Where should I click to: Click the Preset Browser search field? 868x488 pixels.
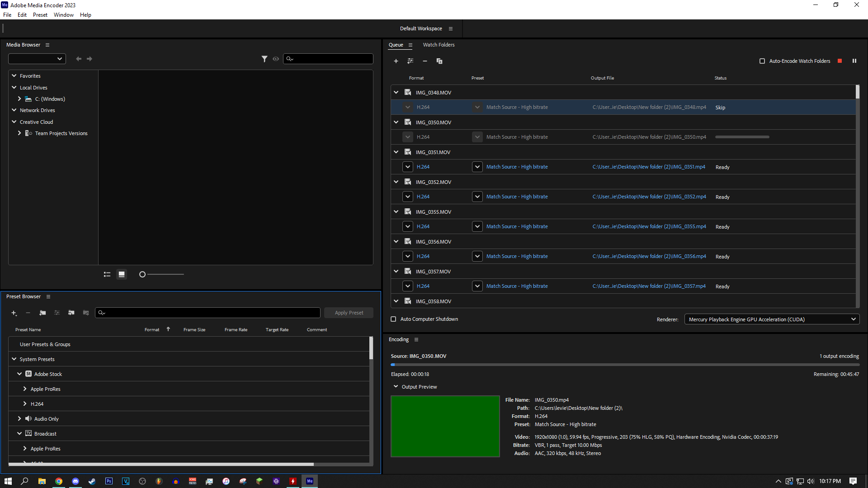tap(208, 313)
